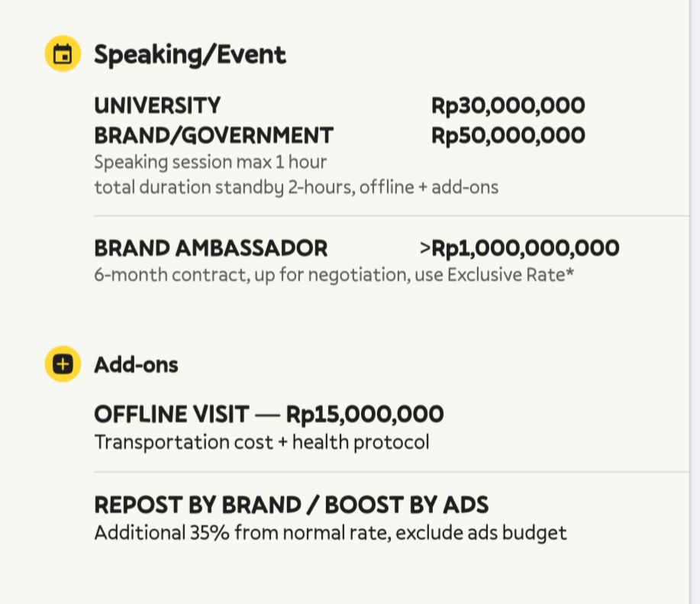
Task: Click the '6-month contract' negotiation note
Action: [x=334, y=273]
